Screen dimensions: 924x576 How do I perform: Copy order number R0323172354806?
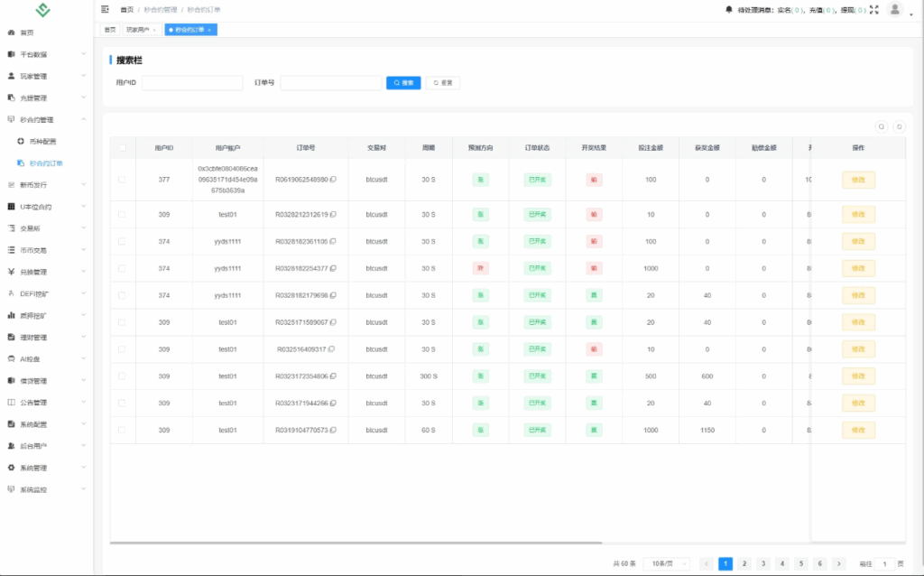[333, 376]
